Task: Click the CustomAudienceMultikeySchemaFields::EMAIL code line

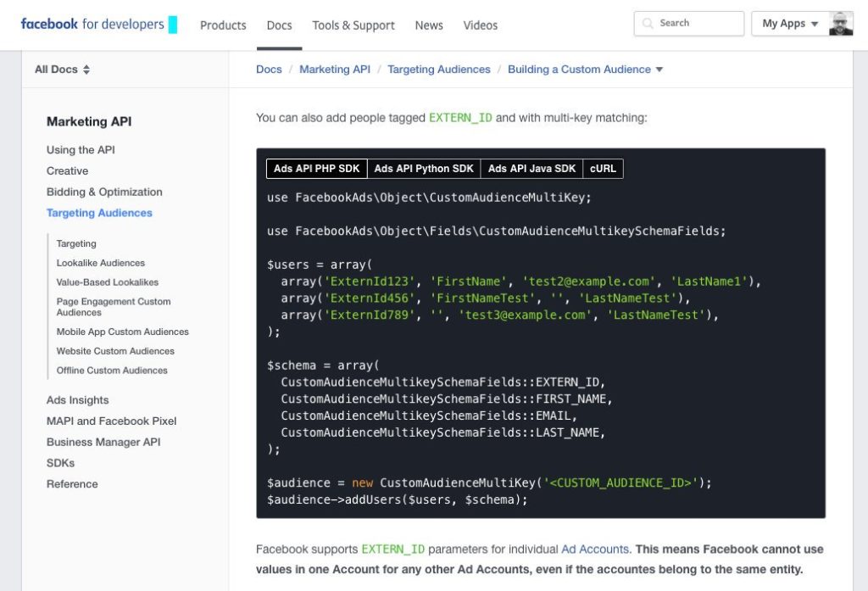Action: point(429,415)
